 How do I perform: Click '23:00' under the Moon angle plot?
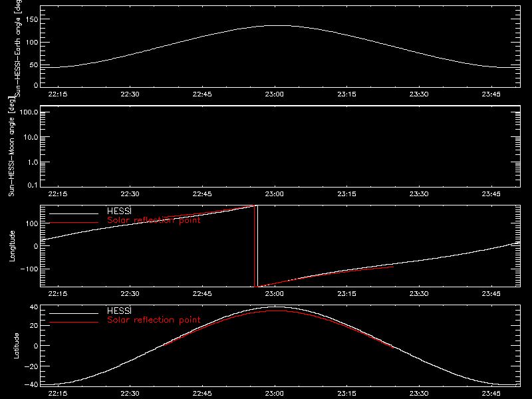[x=274, y=194]
